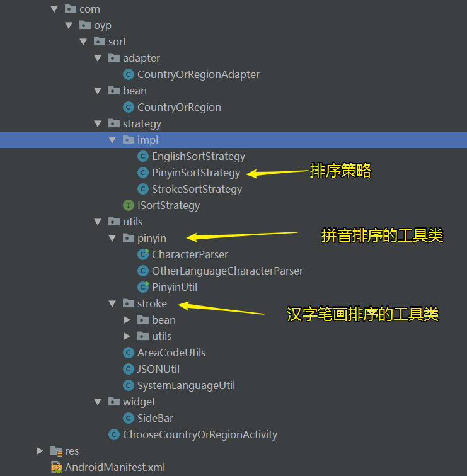Screen dimensions: 467x476
Task: Click the com package folder icon
Action: tap(71, 9)
